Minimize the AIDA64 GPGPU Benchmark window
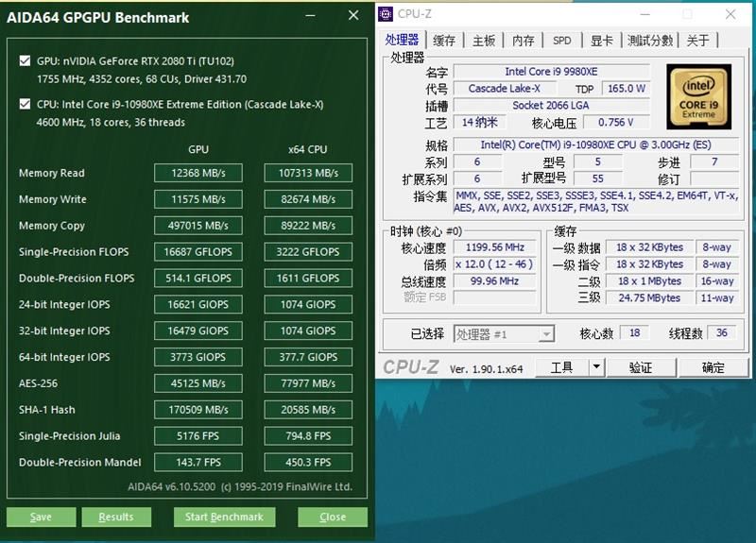Screen dimensions: 756x543 pos(311,16)
